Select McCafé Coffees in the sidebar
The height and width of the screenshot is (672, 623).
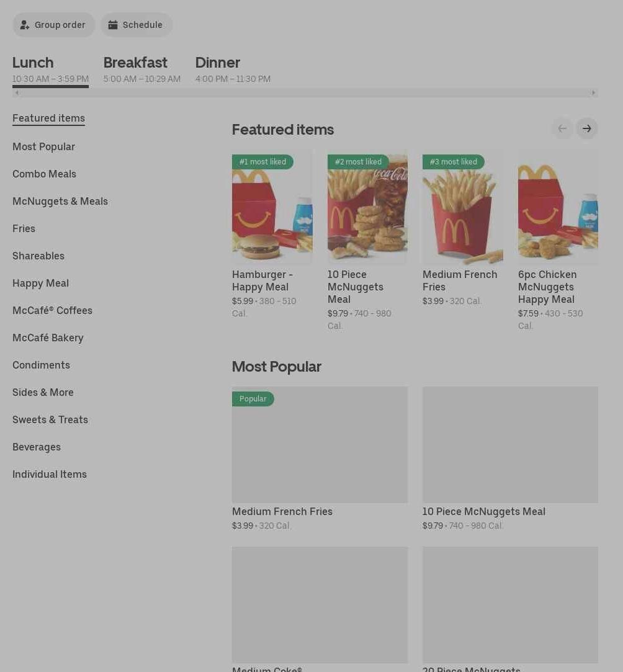pos(52,310)
